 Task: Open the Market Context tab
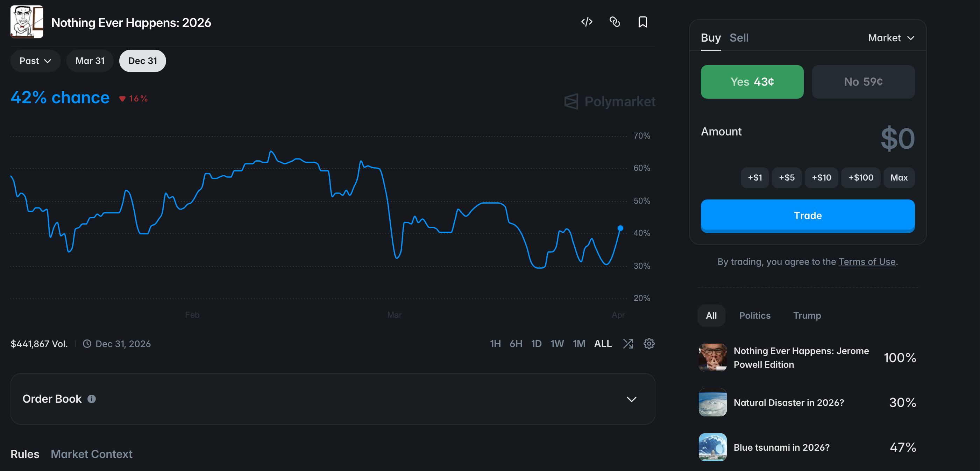pos(91,454)
